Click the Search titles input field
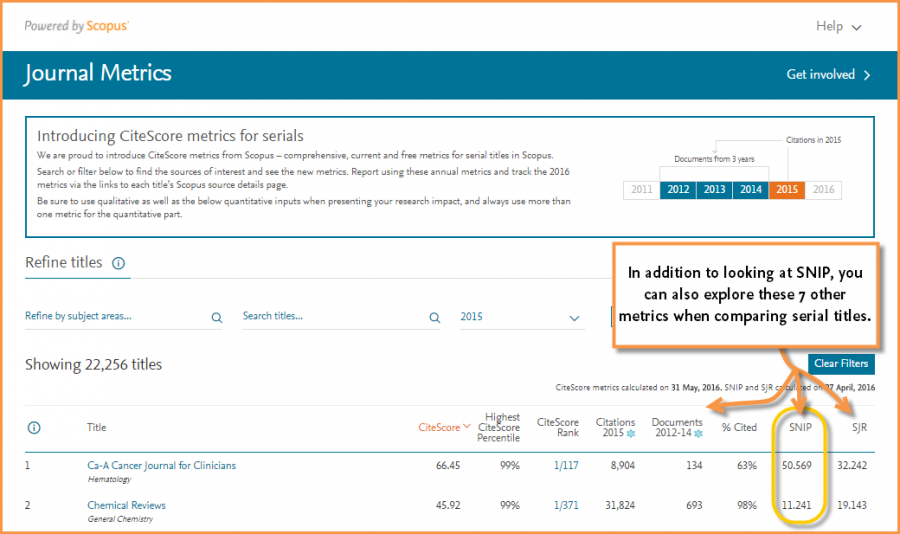Screen dimensions: 900x534 pos(341,317)
